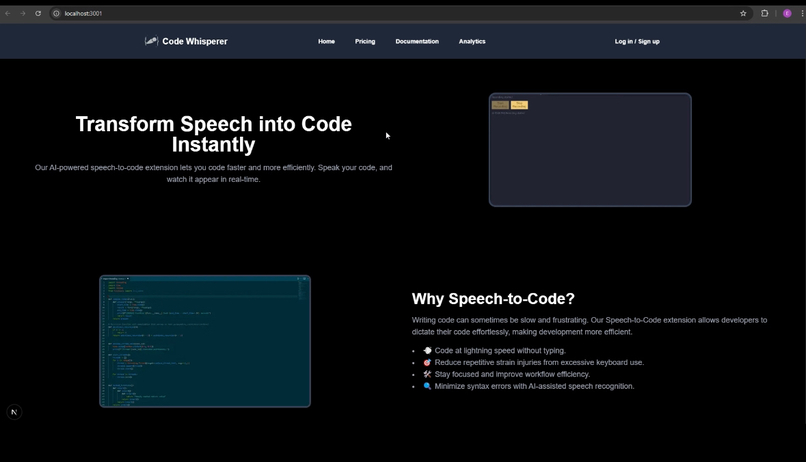This screenshot has width=806, height=462.
Task: Click 'Reduce repetitive strain injuries' bullet text
Action: [x=539, y=362]
